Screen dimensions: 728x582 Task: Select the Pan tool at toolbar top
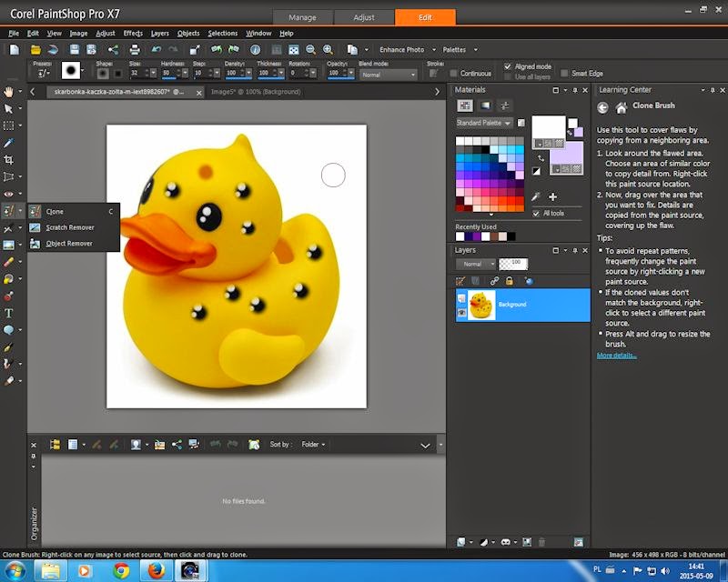9,91
